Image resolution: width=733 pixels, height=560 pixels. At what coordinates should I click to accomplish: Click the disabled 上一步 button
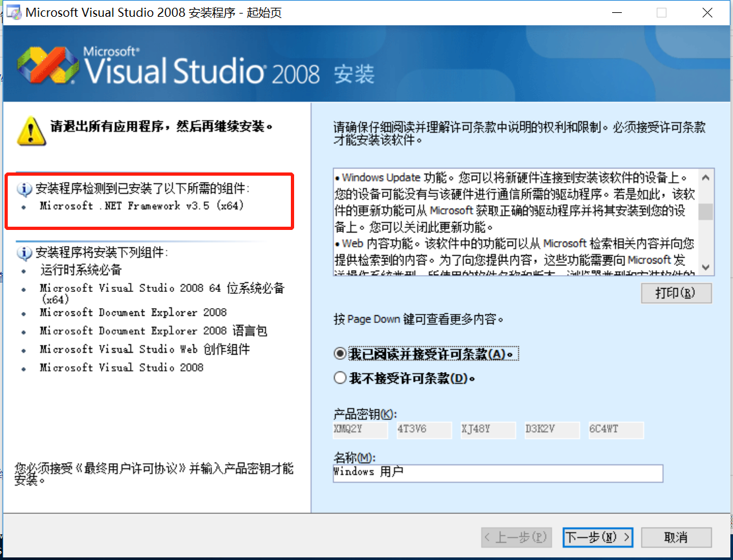click(516, 537)
